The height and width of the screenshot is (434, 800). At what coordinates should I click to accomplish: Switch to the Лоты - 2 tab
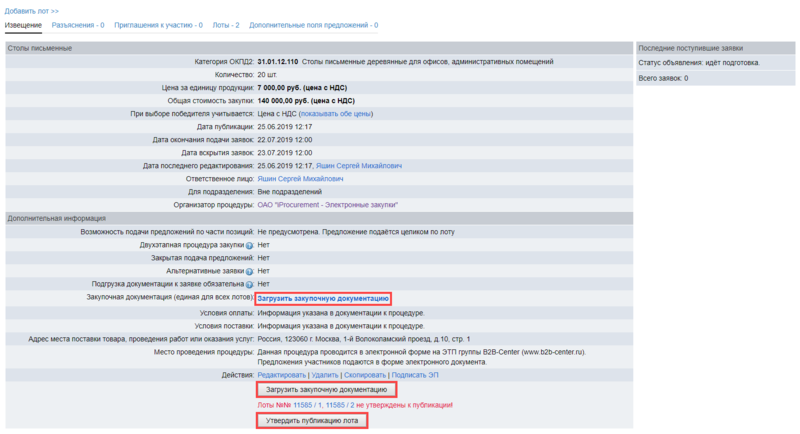225,24
